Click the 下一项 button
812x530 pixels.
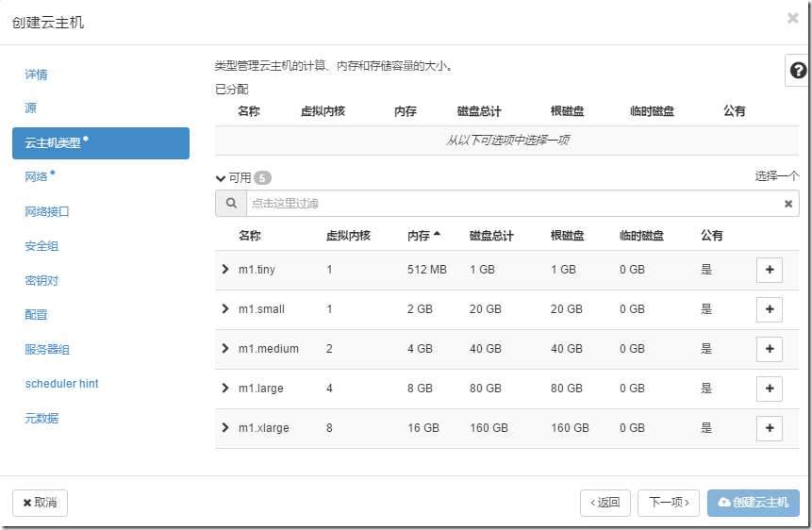click(669, 503)
